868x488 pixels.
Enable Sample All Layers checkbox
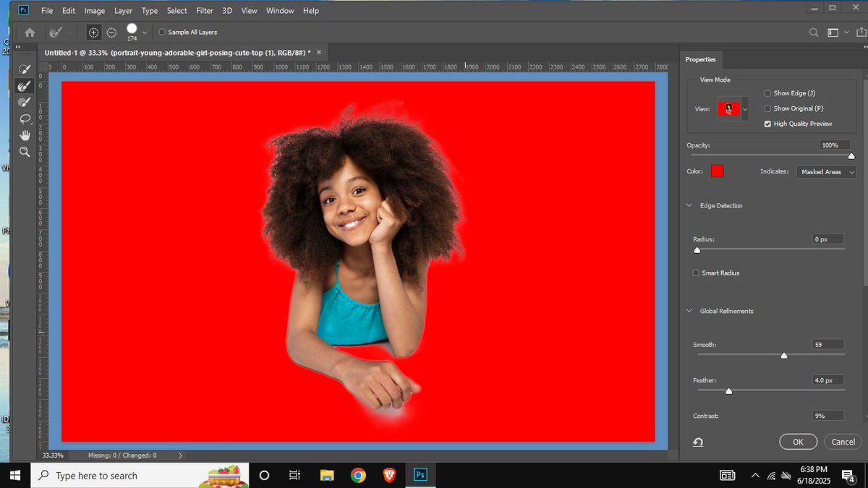pyautogui.click(x=162, y=32)
